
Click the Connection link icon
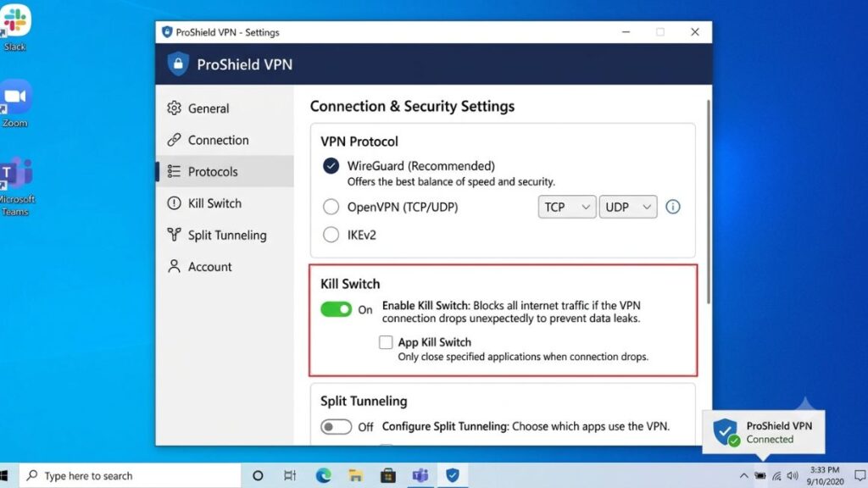click(174, 140)
